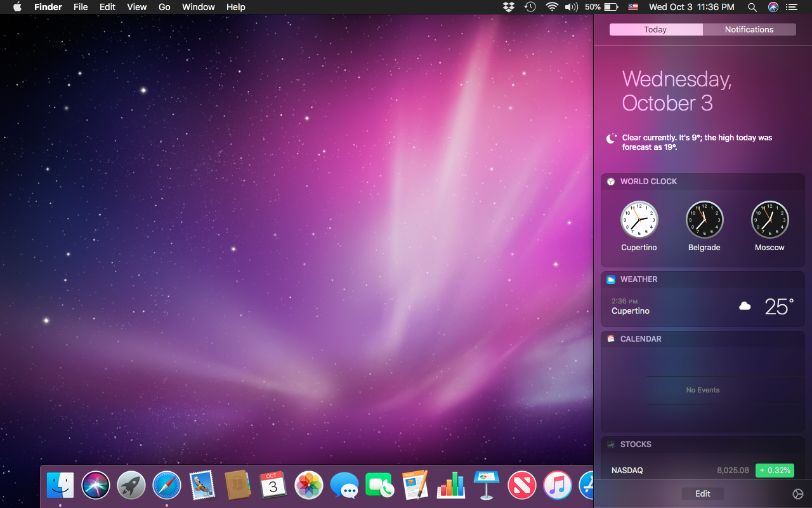Open the Finder menu
This screenshot has width=812, height=508.
pos(48,7)
